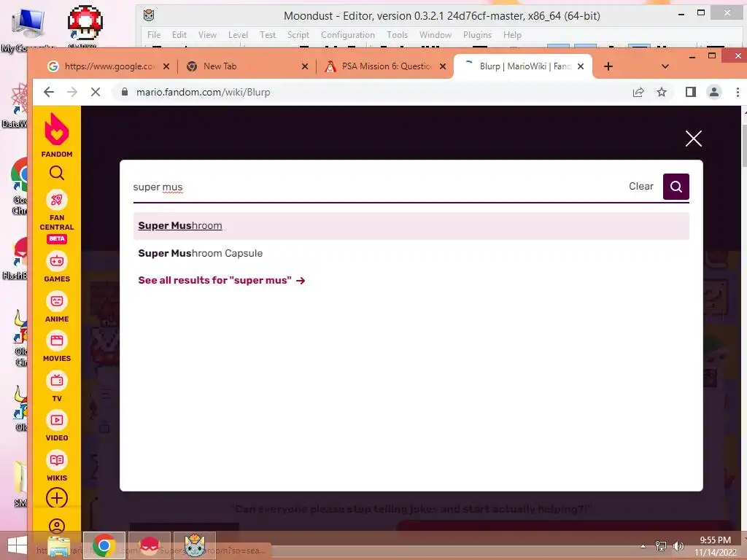Open Test menu in Moondust Editor
Viewport: 747px width, 560px height.
[x=267, y=35]
